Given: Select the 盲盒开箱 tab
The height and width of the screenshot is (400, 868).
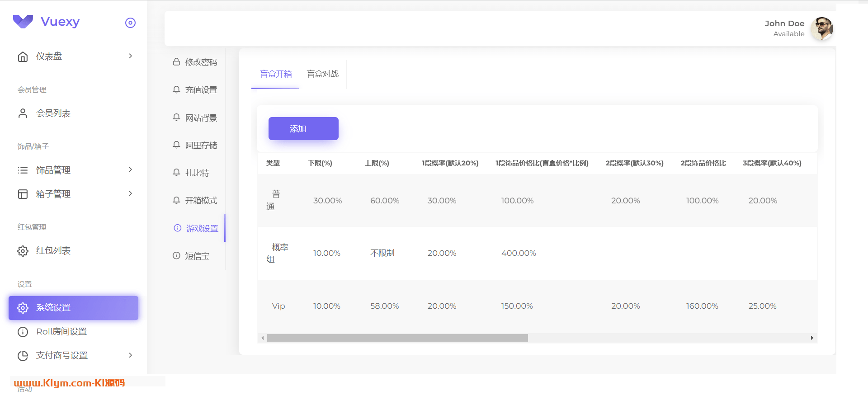Looking at the screenshot, I should [x=276, y=74].
